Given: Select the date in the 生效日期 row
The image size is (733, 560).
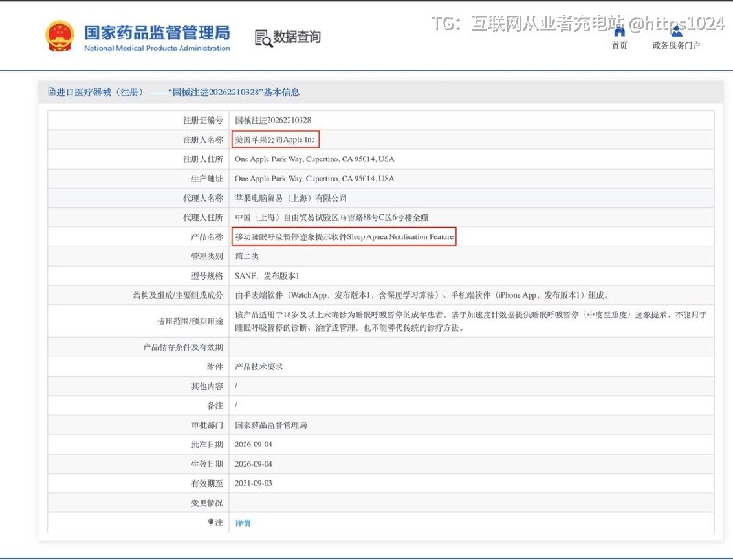Looking at the screenshot, I should [254, 464].
